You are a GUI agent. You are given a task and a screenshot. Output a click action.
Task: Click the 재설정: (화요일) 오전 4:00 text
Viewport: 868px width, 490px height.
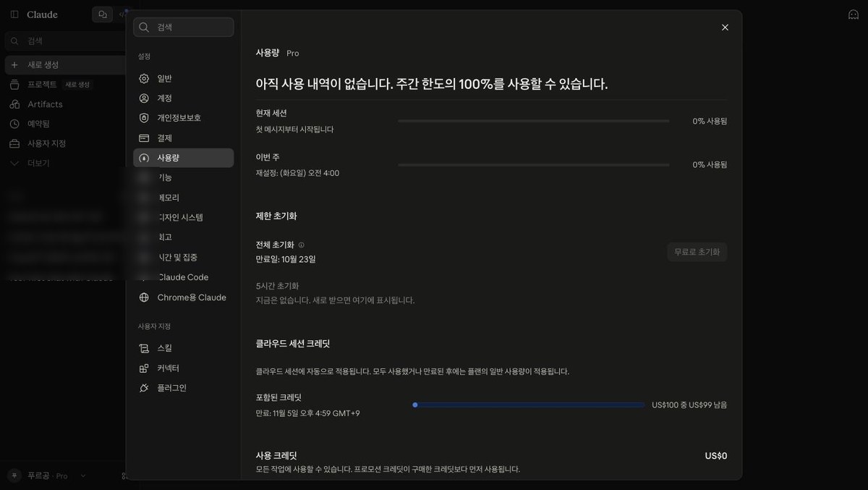[x=297, y=173]
